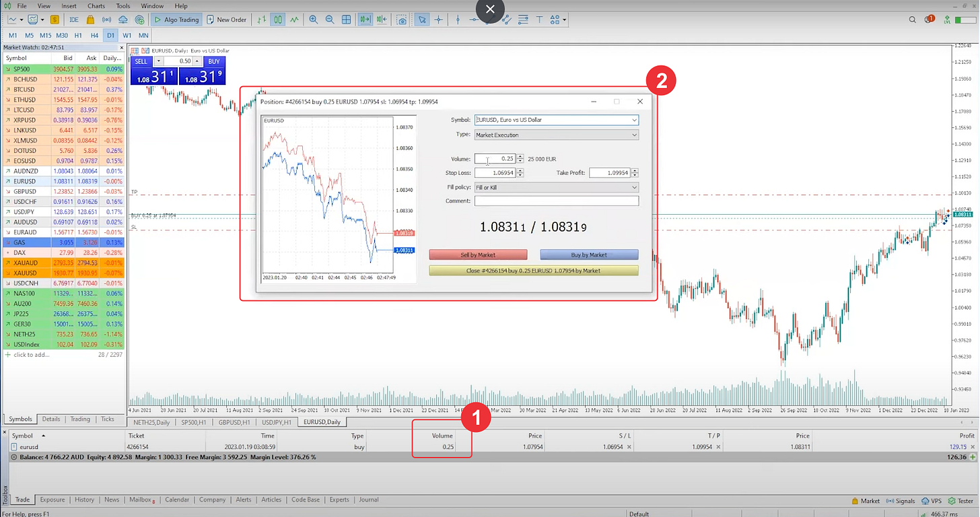Select the W1 timeframe

point(127,35)
